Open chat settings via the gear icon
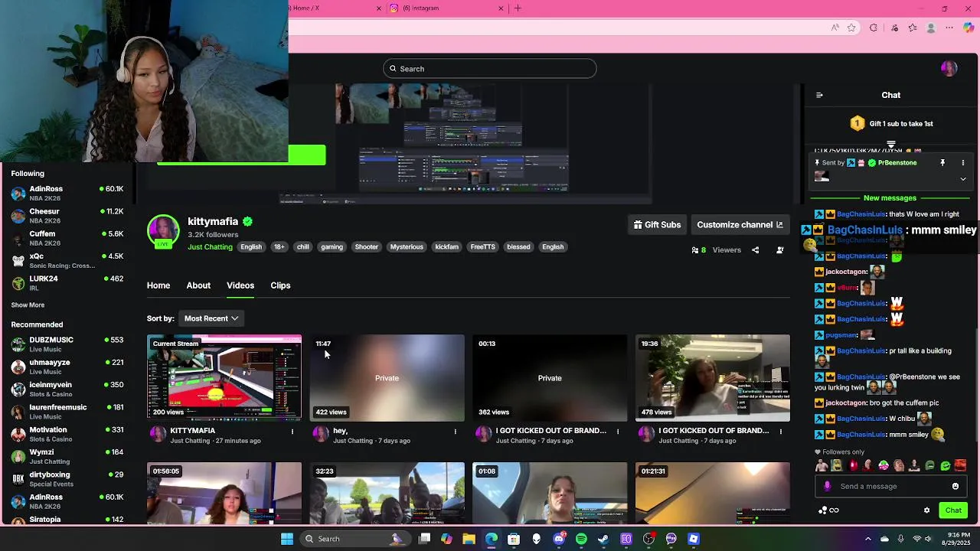Image resolution: width=980 pixels, height=551 pixels. [926, 510]
